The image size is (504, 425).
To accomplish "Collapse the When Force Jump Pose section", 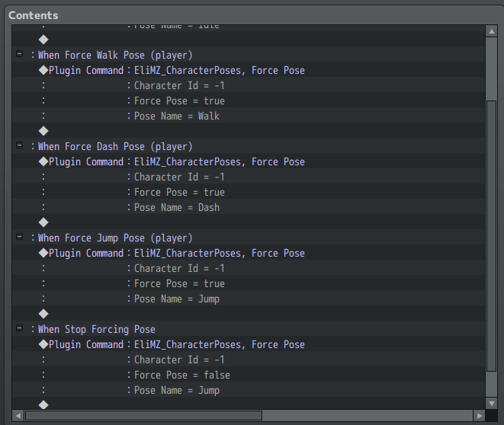I will (x=19, y=238).
